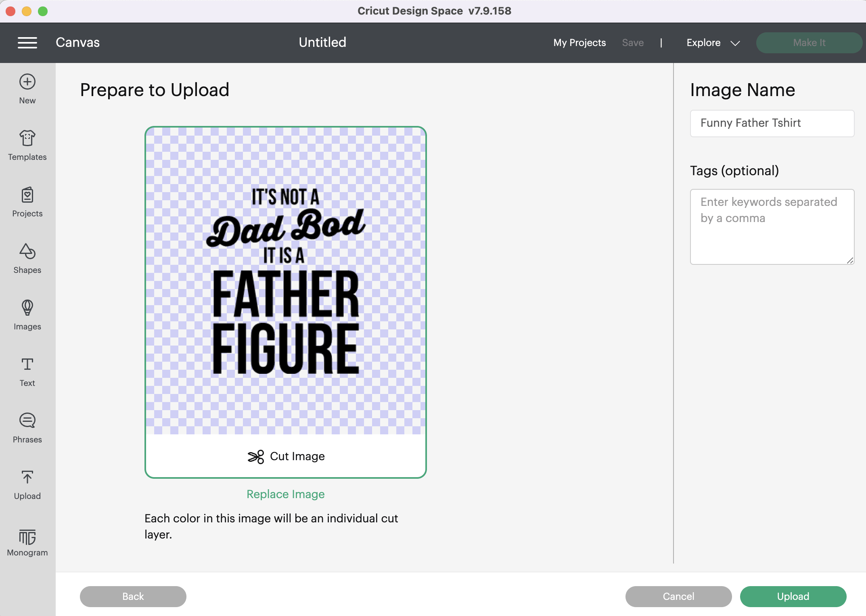Click the New canvas icon
The image size is (866, 616).
(x=27, y=89)
